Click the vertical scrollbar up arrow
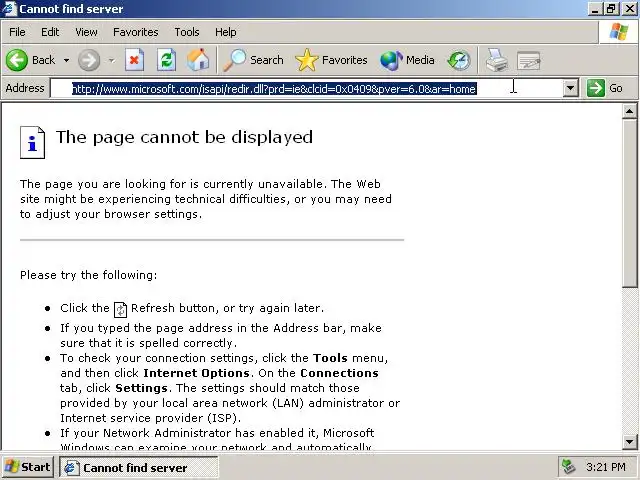The height and width of the screenshot is (480, 640). pos(629,111)
